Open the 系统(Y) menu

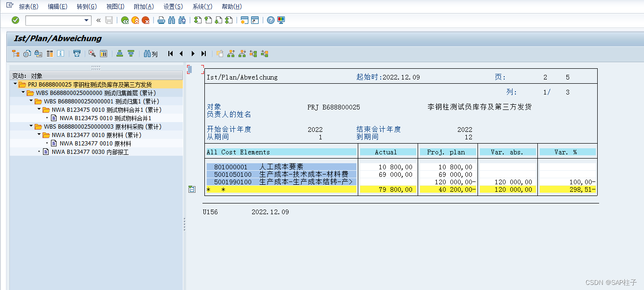pos(202,7)
